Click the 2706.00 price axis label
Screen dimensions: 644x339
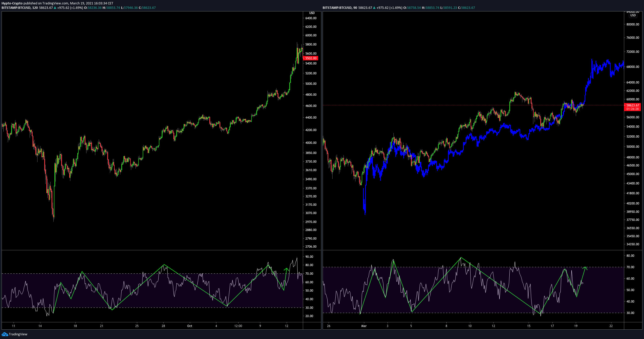pyautogui.click(x=311, y=247)
